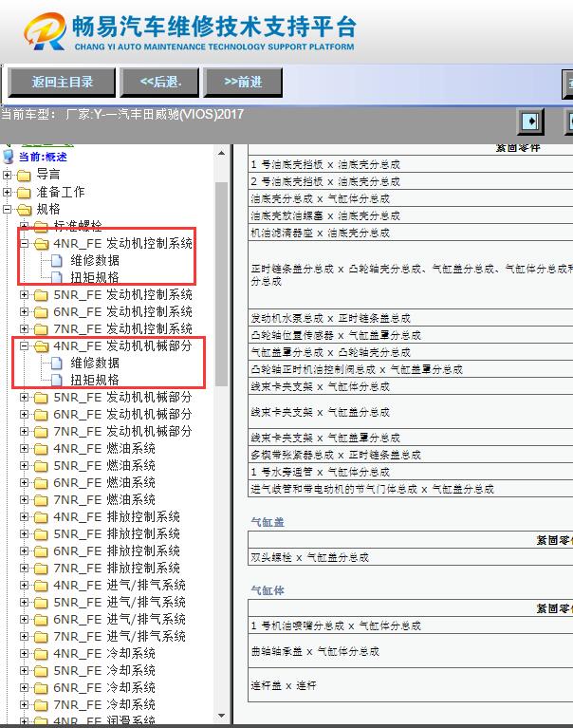Click folder icon of 6NR_FE 进气/排气系统
573x728 pixels.
click(42, 620)
